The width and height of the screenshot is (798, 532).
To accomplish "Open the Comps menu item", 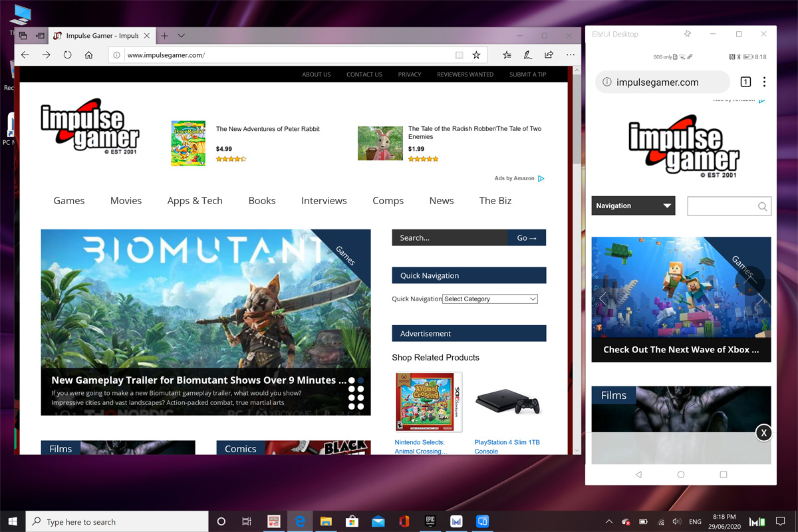I will pyautogui.click(x=388, y=200).
